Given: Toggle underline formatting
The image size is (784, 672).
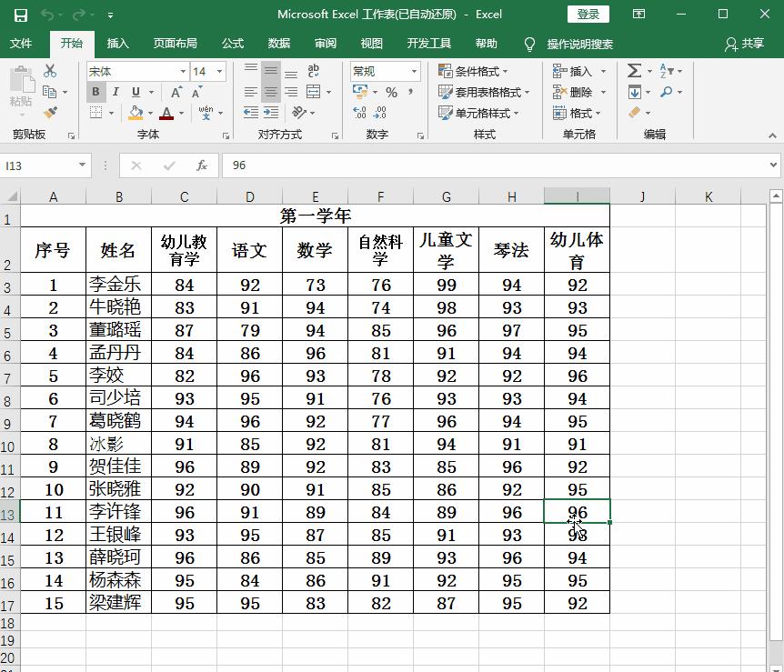Looking at the screenshot, I should (x=136, y=91).
